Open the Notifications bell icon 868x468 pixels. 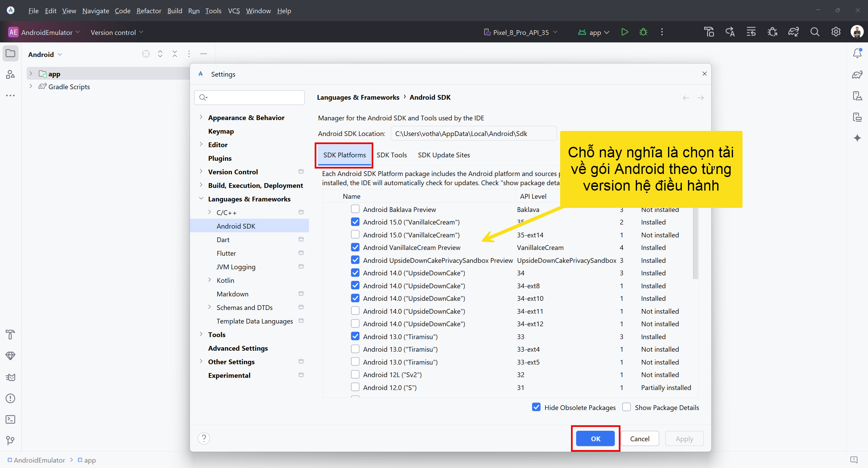857,54
